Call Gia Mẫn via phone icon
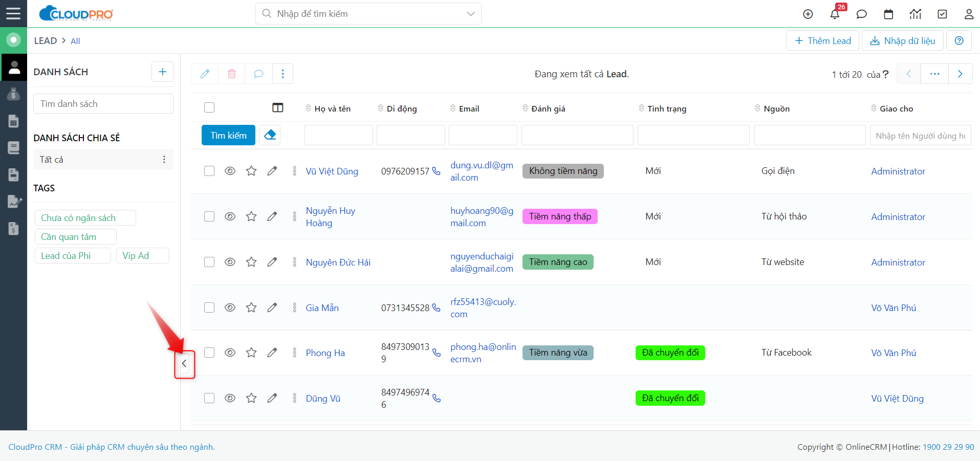Screen dimensions: 980x461 click(437, 308)
